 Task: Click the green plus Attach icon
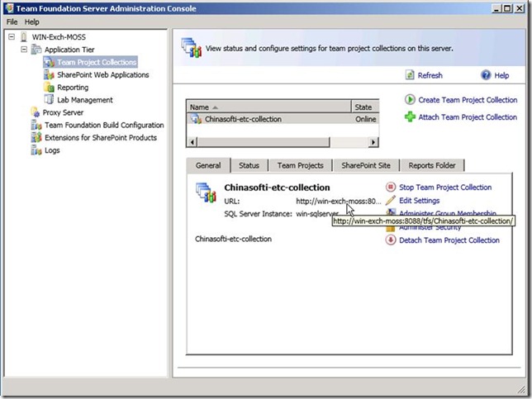[x=410, y=117]
